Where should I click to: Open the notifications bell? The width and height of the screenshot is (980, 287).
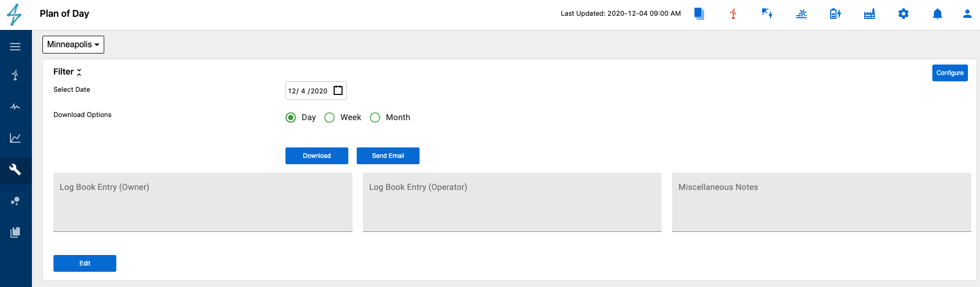point(938,14)
